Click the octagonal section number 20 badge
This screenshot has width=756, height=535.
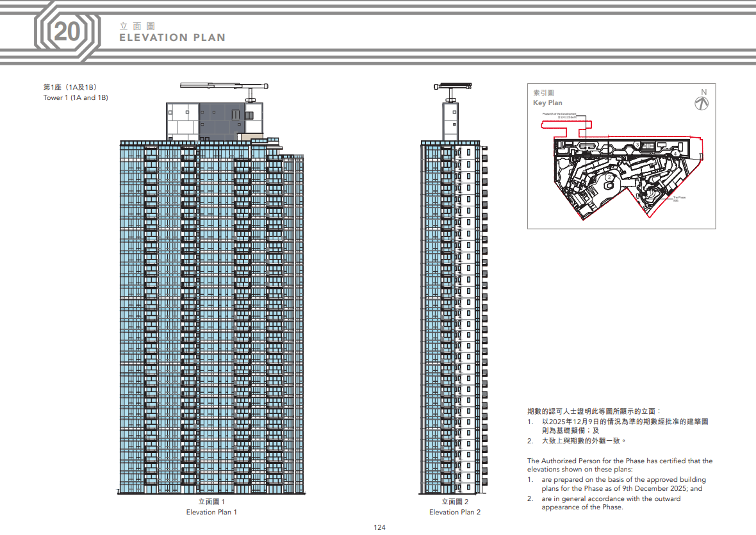point(66,32)
